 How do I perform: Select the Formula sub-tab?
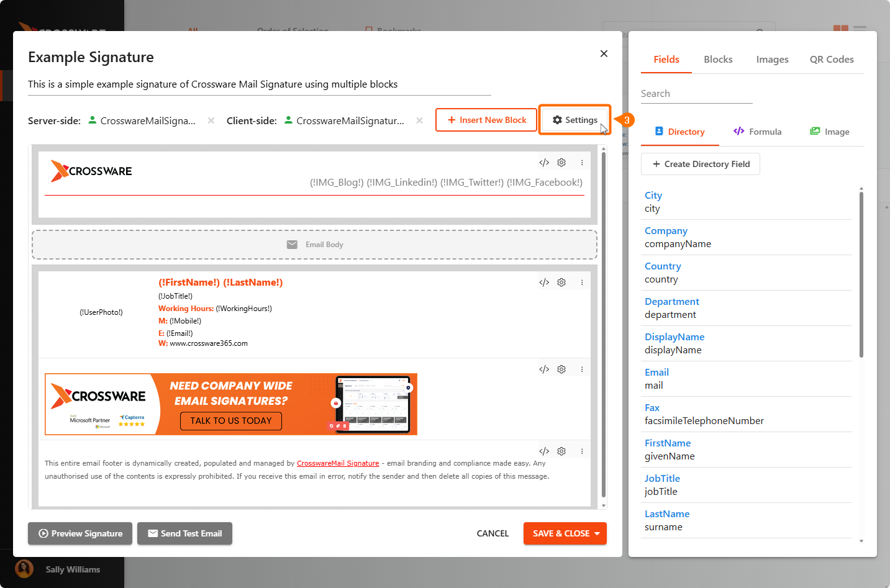[x=758, y=132]
